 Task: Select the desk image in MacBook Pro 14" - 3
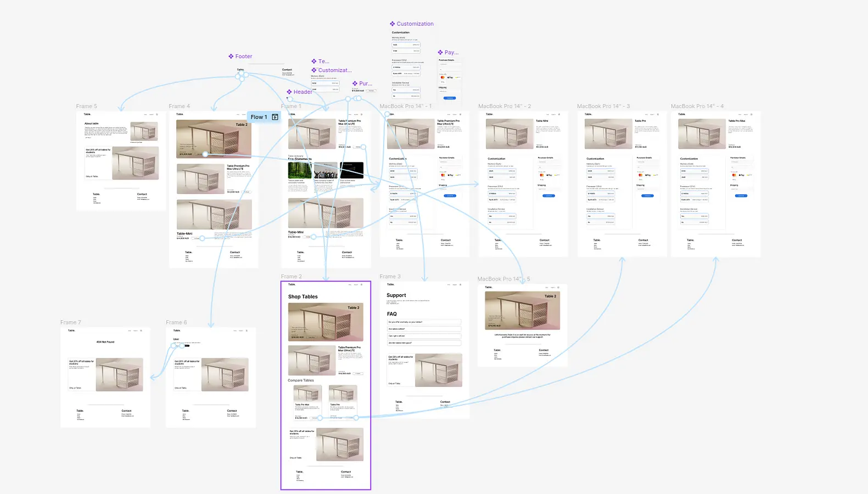click(608, 134)
